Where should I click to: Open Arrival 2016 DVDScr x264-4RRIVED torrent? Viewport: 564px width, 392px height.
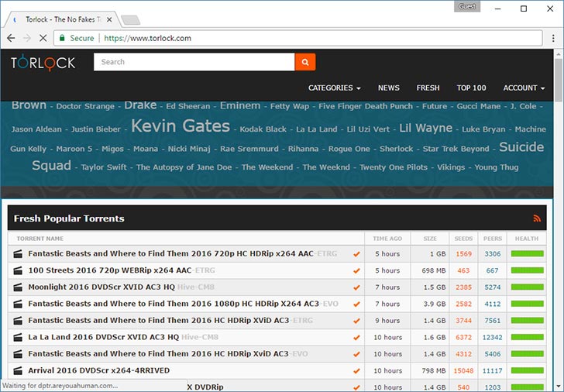point(99,370)
